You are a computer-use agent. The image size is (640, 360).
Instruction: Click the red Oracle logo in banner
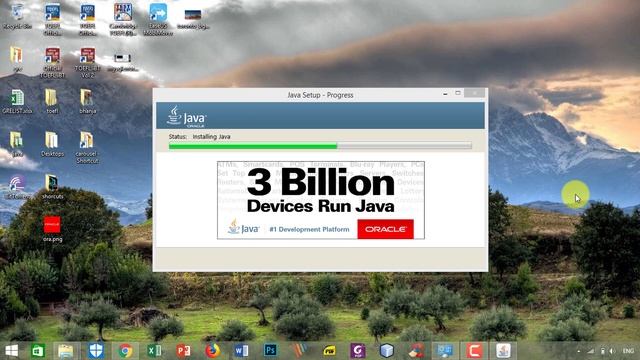(385, 229)
